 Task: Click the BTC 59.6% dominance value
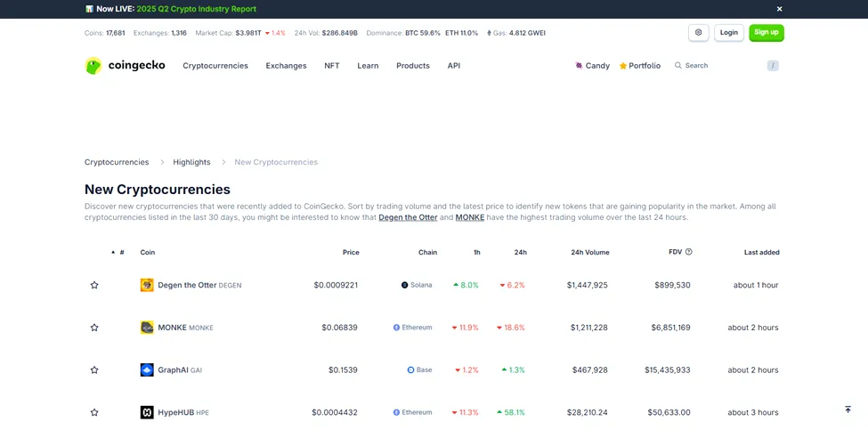(423, 33)
